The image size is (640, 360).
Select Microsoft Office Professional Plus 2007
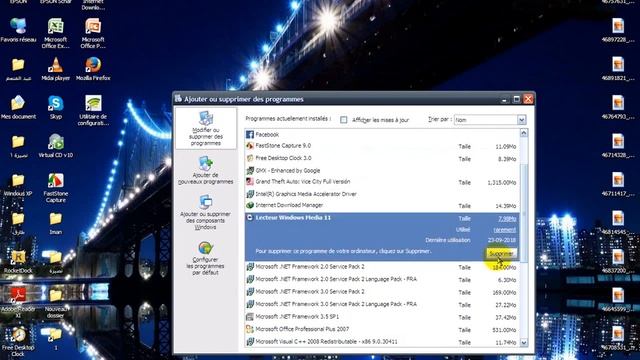pyautogui.click(x=382, y=330)
